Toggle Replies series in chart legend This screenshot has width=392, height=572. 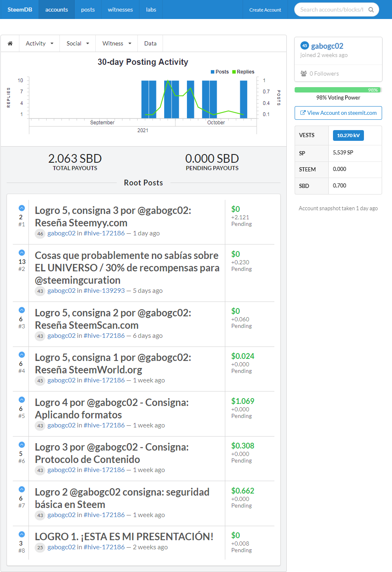243,72
